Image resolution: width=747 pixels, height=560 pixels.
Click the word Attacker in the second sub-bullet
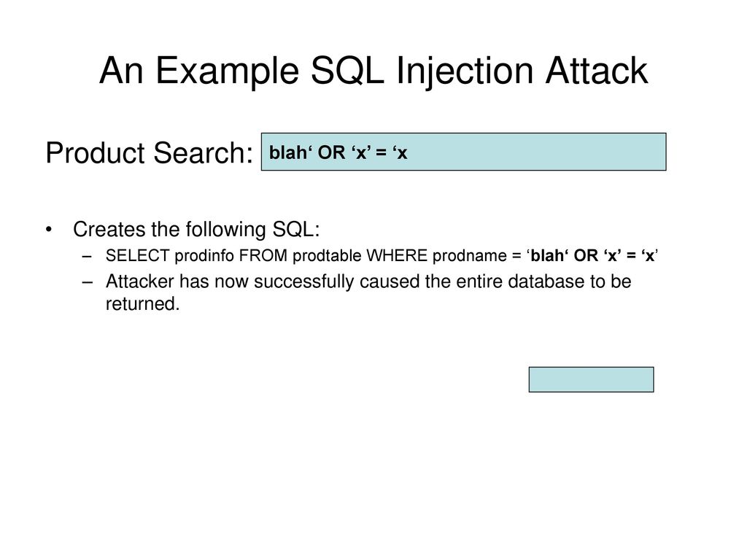pyautogui.click(x=140, y=281)
